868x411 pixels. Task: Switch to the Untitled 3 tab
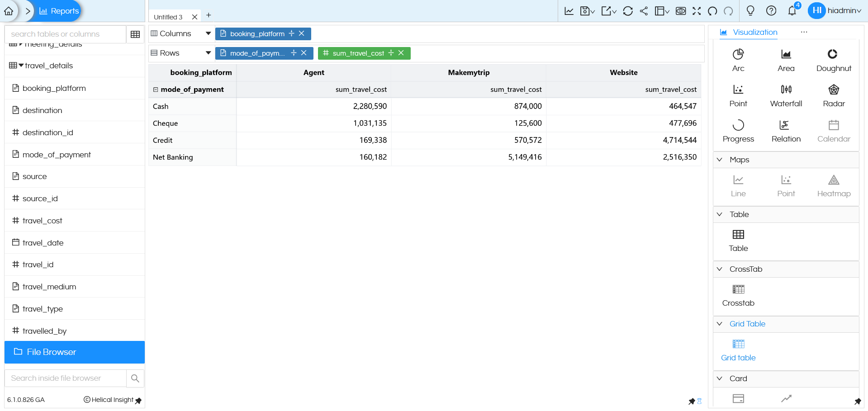169,16
